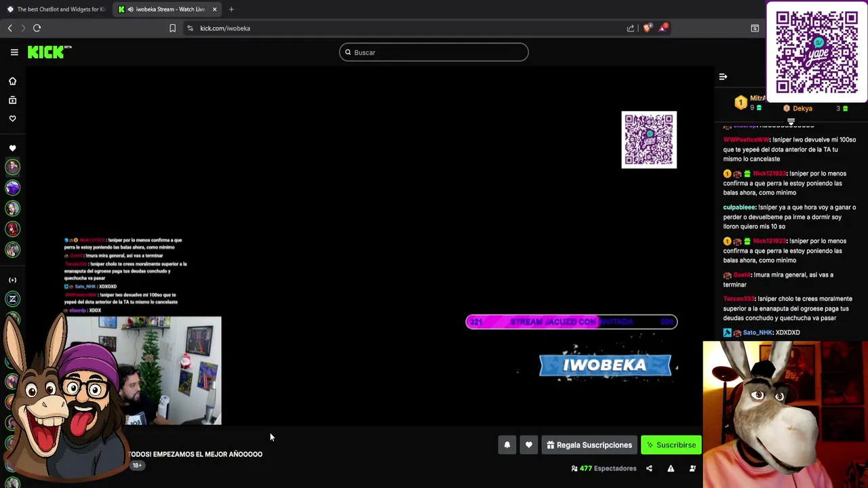Open the first followed channel avatar in the sidebar

pos(12,167)
